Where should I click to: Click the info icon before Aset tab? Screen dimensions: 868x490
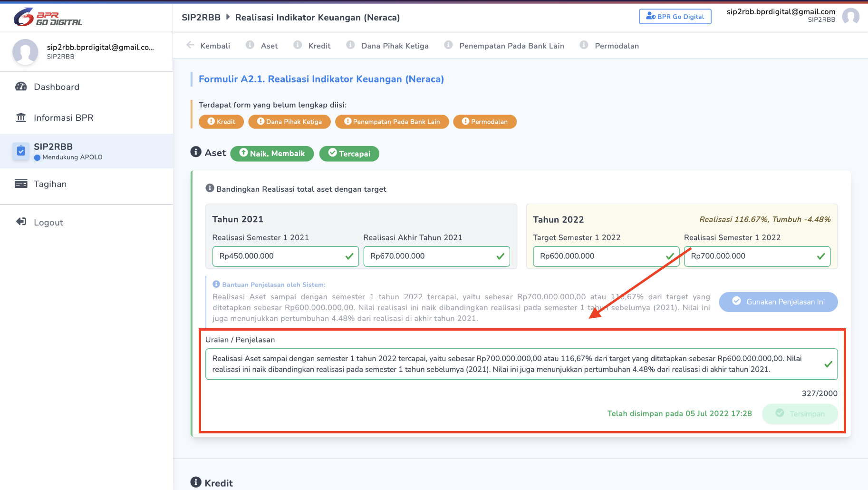[x=250, y=45]
